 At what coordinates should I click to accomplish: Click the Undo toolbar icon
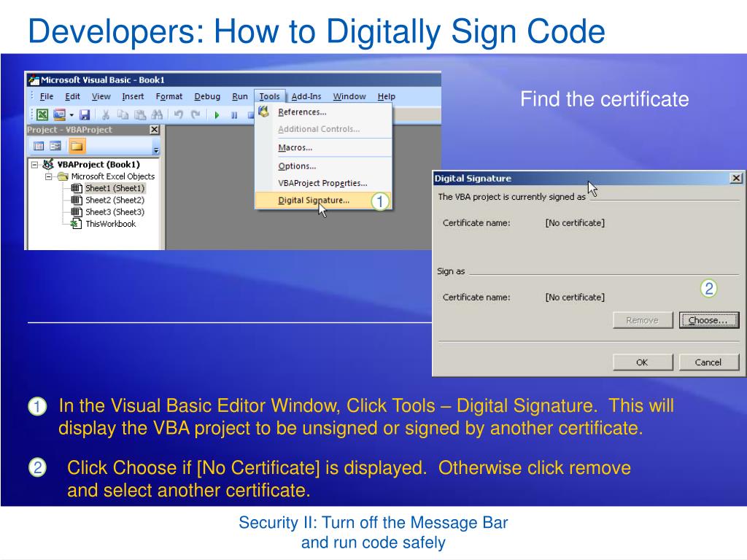coord(179,114)
